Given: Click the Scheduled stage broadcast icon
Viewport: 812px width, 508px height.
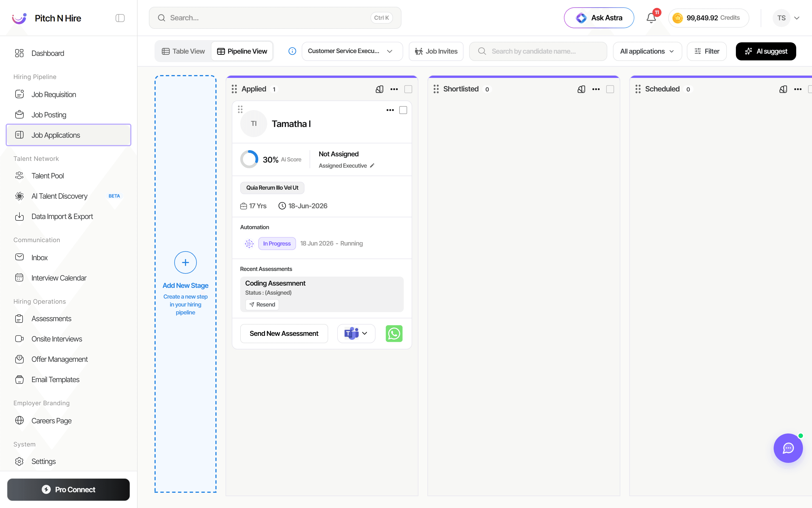Looking at the screenshot, I should coord(783,89).
